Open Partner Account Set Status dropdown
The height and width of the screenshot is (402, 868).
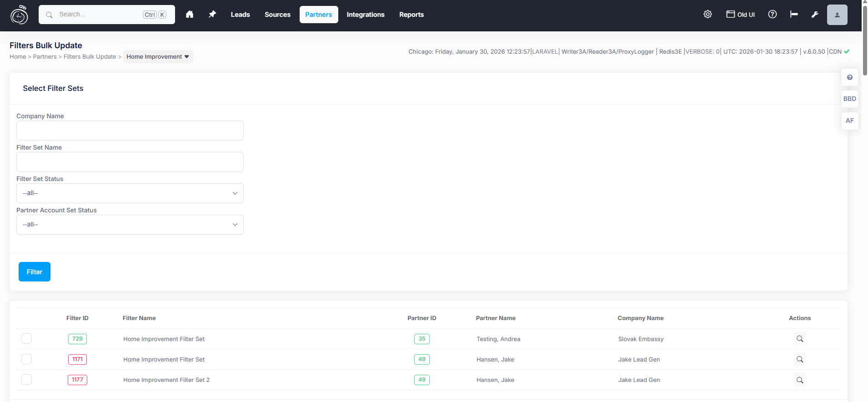coord(130,225)
